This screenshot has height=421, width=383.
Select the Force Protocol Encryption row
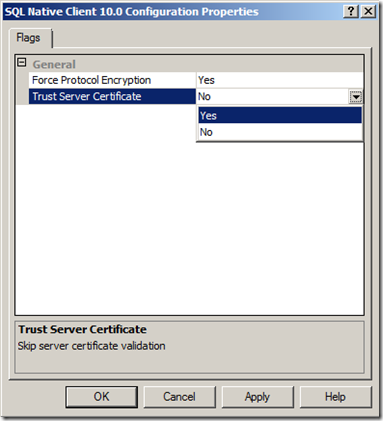pos(196,80)
